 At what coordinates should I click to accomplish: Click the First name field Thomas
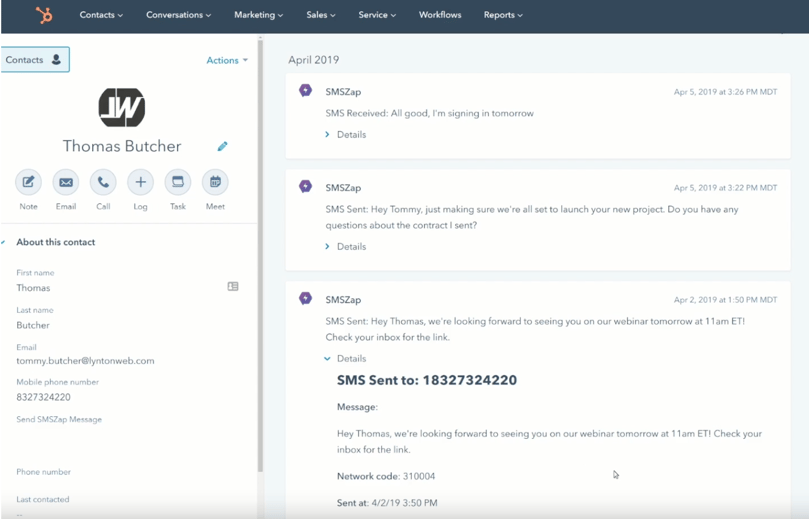coord(33,288)
